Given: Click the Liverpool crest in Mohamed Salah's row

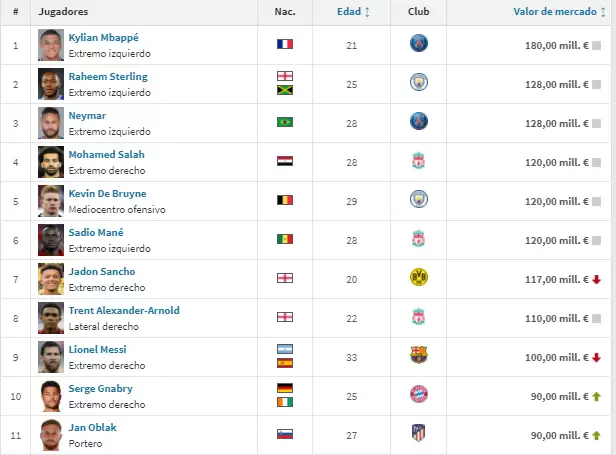Looking at the screenshot, I should (x=418, y=162).
